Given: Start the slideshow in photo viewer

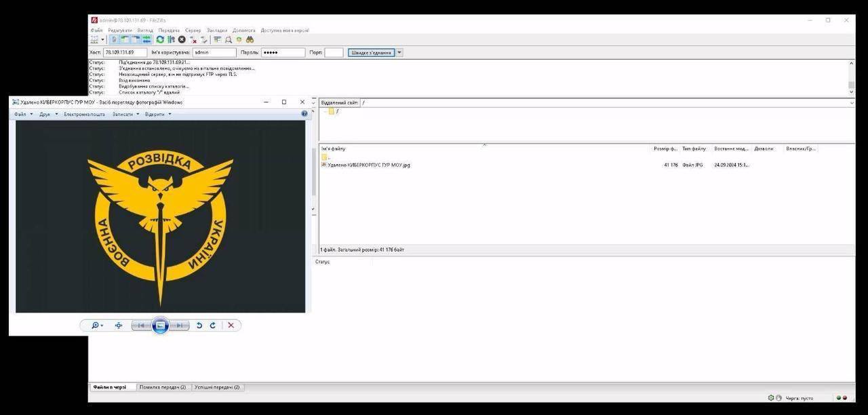Looking at the screenshot, I should 160,325.
